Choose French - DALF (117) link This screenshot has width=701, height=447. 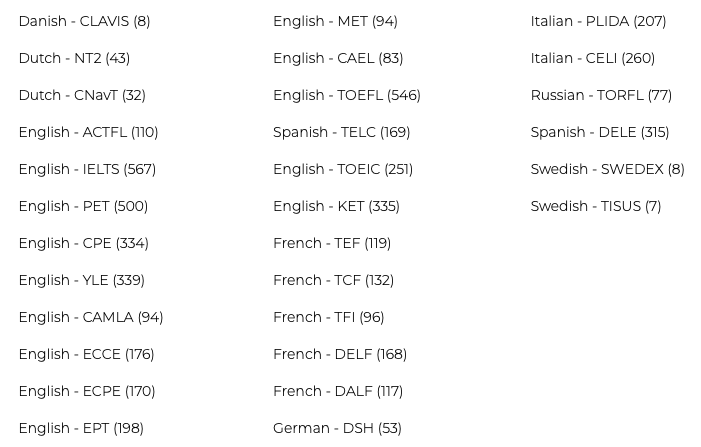click(337, 392)
